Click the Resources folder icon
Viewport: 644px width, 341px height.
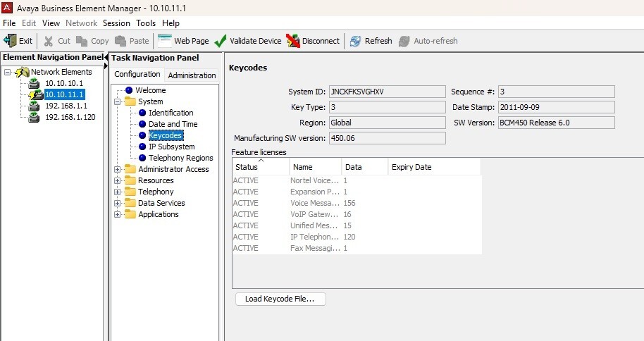point(130,180)
